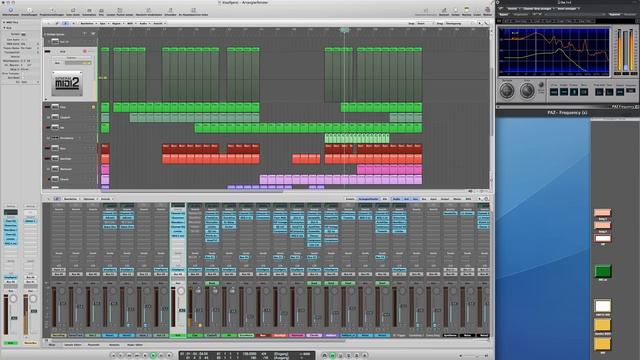The width and height of the screenshot is (640, 360).
Task: Open the Informationen inspector toolbar icon
Action: [x=11, y=10]
